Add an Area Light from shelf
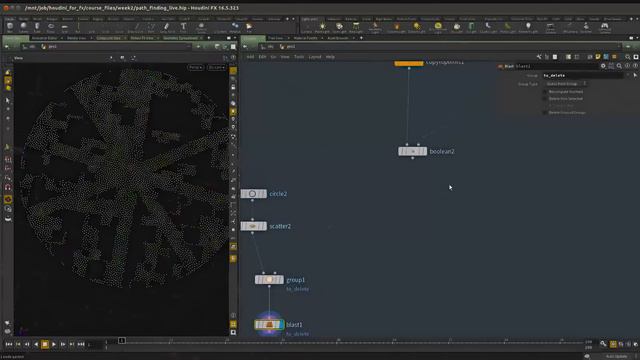 coord(356,27)
